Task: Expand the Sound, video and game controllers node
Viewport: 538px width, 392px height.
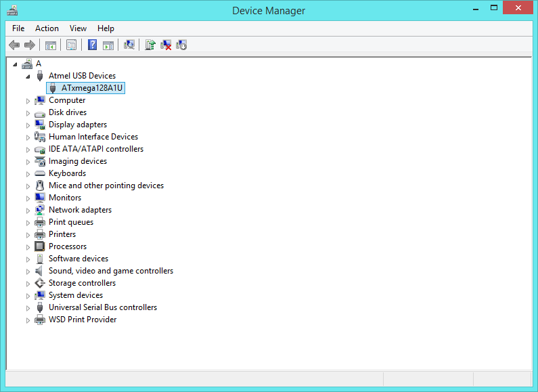Action: tap(28, 271)
